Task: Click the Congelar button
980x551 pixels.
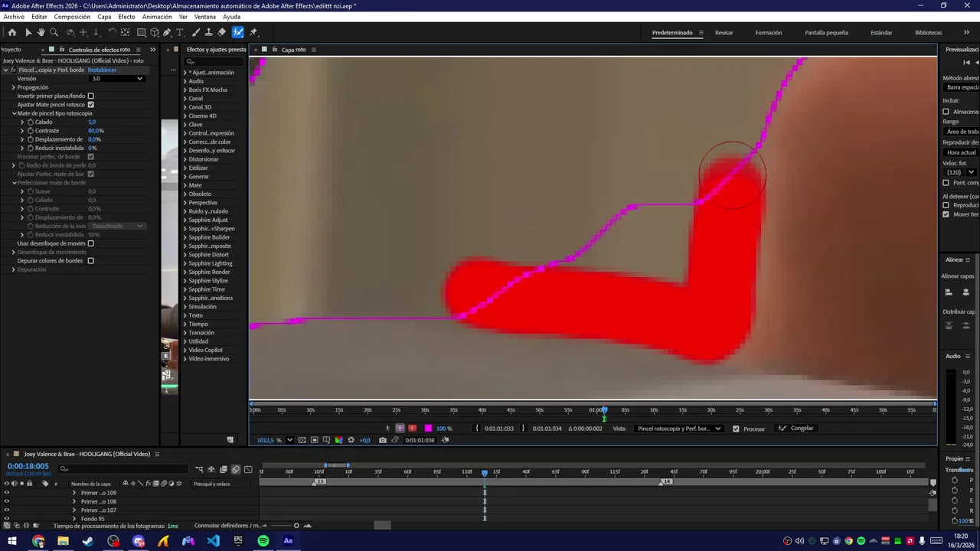Action: coord(796,429)
